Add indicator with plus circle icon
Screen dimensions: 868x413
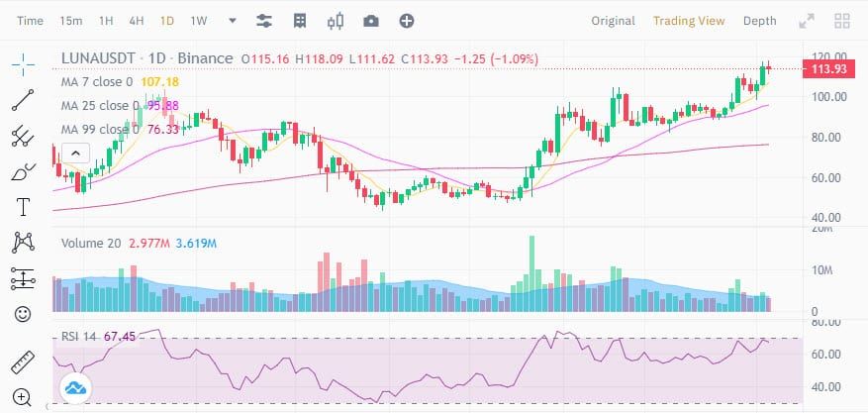coord(407,21)
